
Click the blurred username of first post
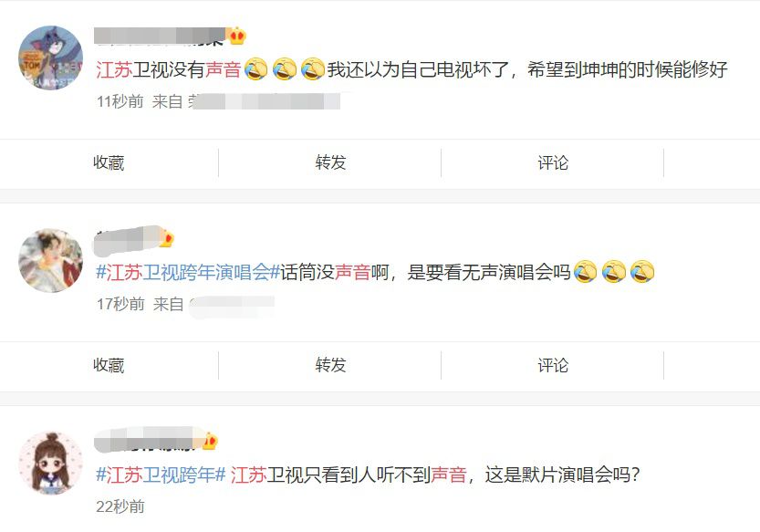click(x=160, y=37)
